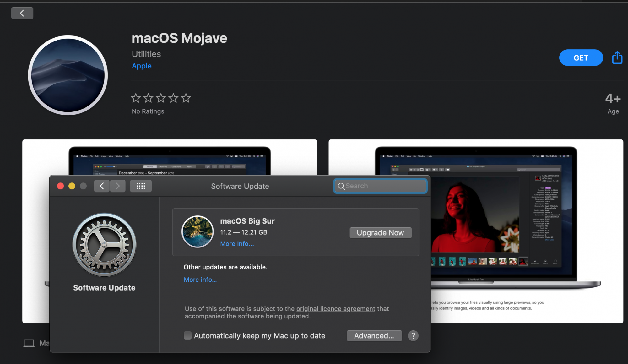Screen dimensions: 628x364
Task: Go back in Software Update window
Action: [x=102, y=186]
